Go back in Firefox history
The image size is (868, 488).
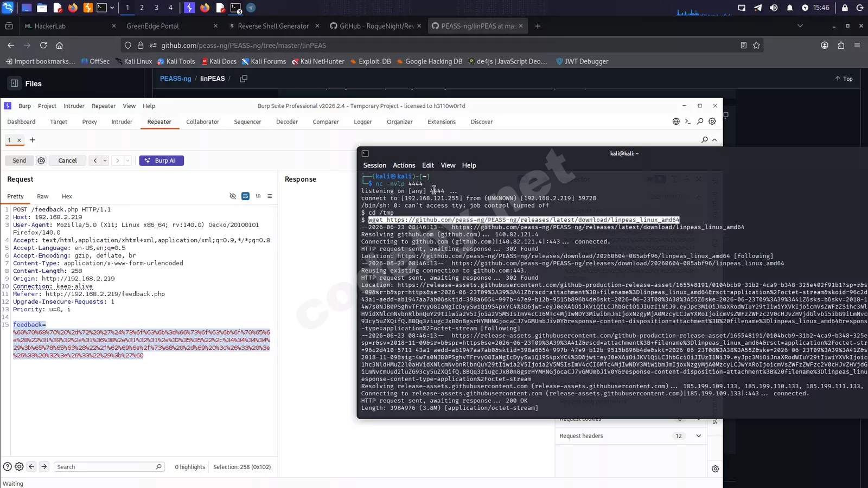(11, 46)
